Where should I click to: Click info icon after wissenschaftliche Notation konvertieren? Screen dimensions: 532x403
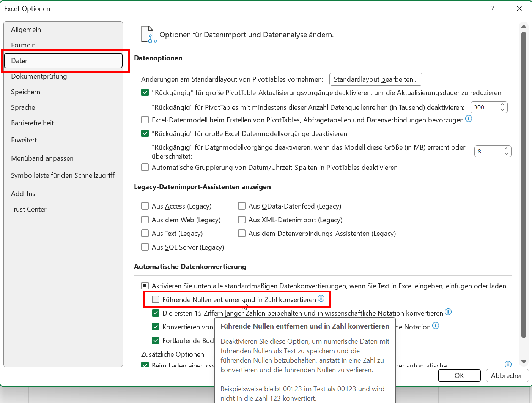448,312
